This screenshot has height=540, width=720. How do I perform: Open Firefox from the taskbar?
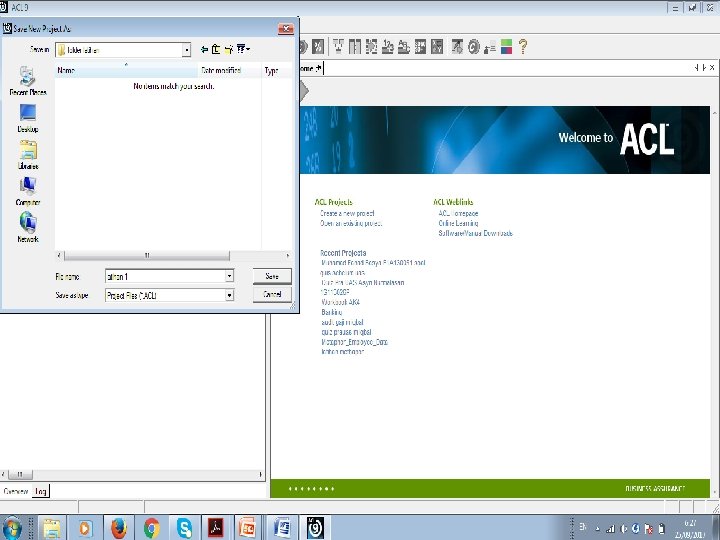[x=118, y=528]
